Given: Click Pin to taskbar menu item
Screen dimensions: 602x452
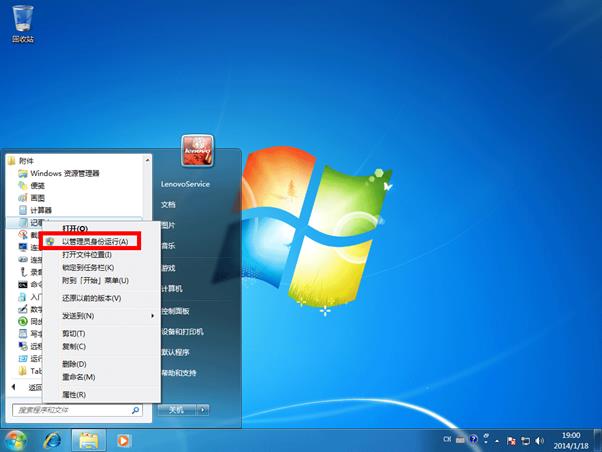Looking at the screenshot, I should 88,267.
